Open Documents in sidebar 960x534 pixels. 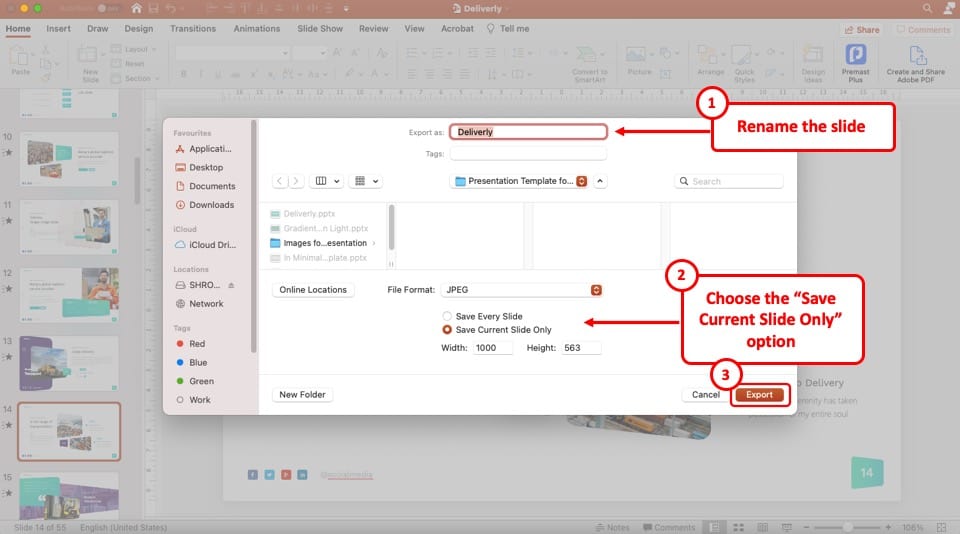click(206, 186)
